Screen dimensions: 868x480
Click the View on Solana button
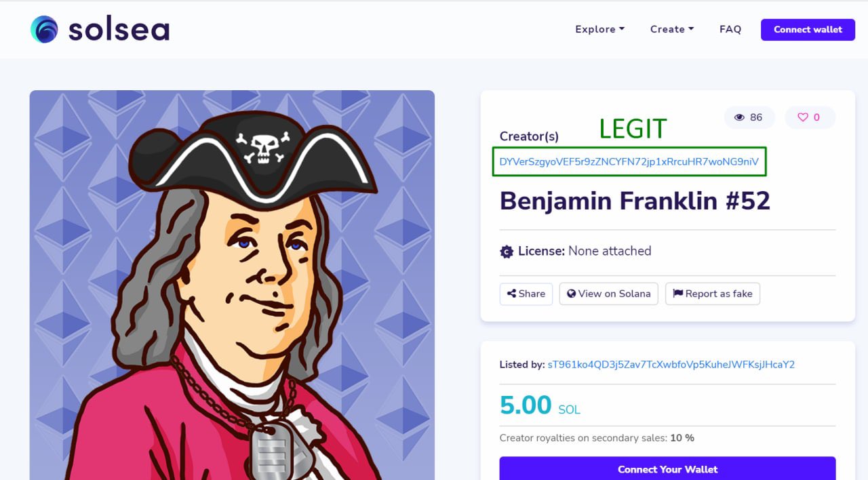pyautogui.click(x=608, y=294)
